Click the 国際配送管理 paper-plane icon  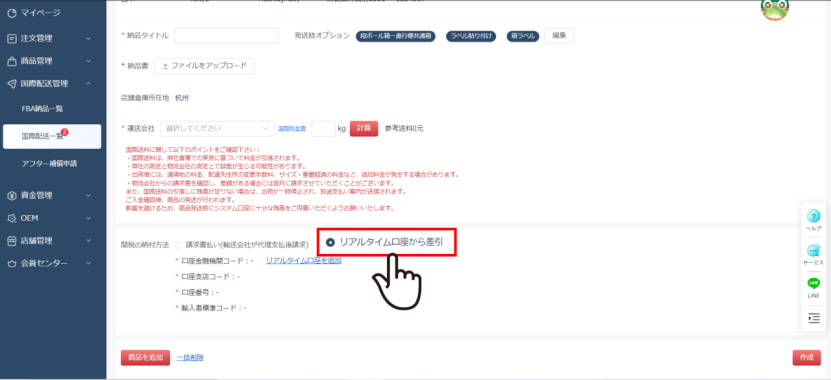(12, 84)
